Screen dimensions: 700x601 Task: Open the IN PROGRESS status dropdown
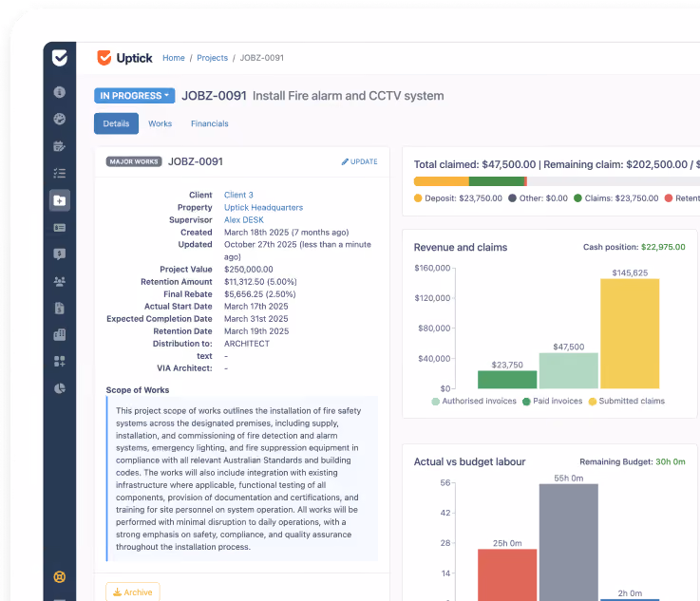point(134,96)
